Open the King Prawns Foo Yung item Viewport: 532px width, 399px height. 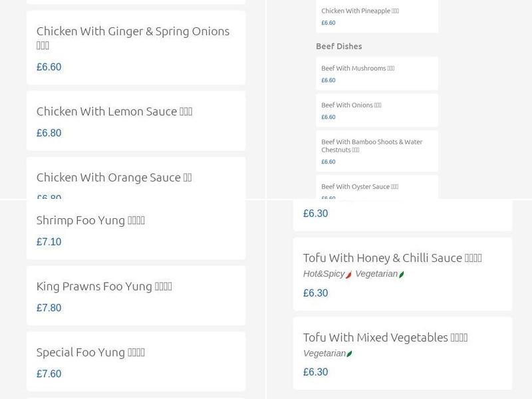pyautogui.click(x=104, y=286)
